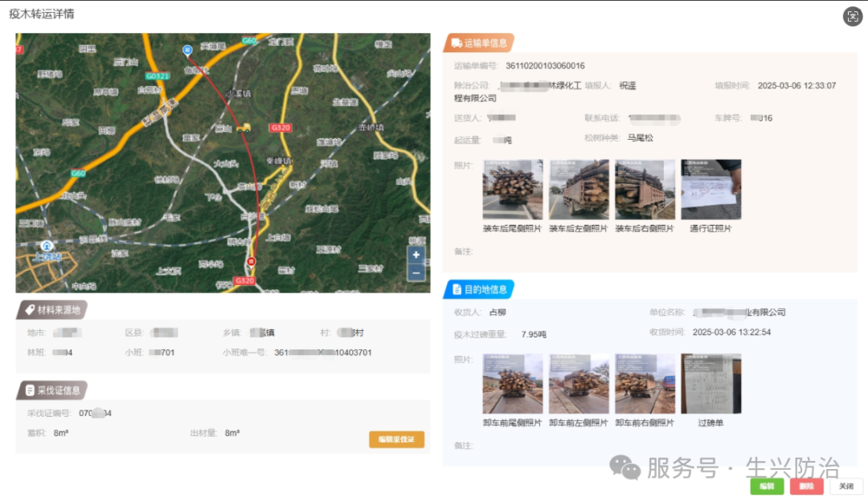Click the small layer control beside map zoom
This screenshot has width=868, height=502.
pyautogui.click(x=428, y=263)
